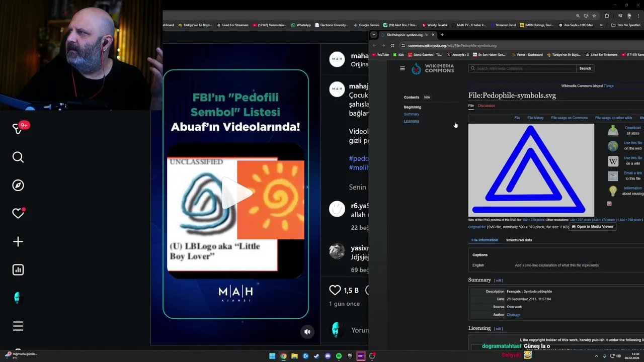Open File history anchor link

pos(535,118)
